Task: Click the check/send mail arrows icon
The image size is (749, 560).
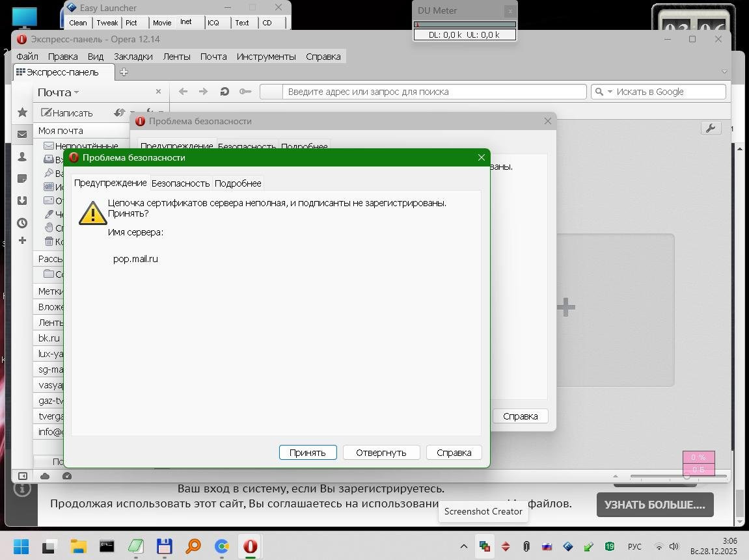Action: click(120, 113)
